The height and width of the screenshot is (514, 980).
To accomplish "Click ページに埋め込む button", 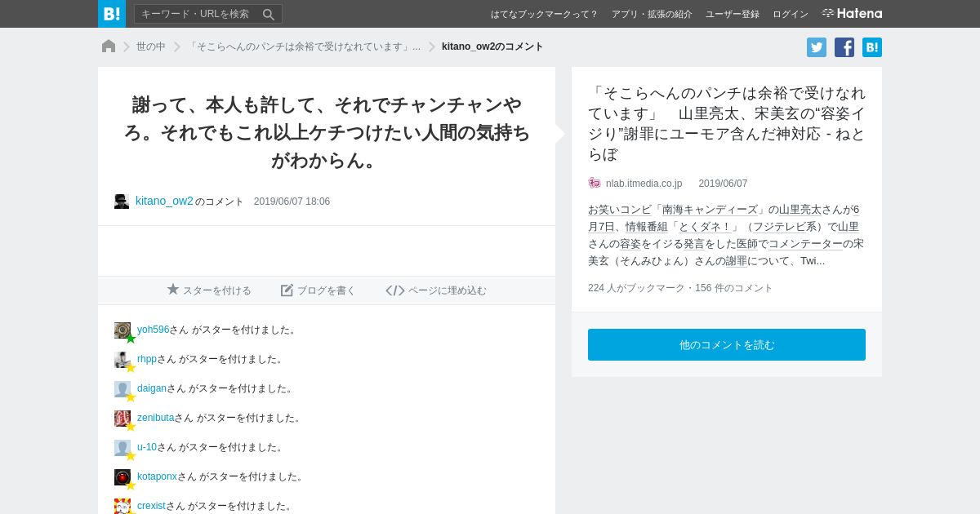I will coord(436,290).
